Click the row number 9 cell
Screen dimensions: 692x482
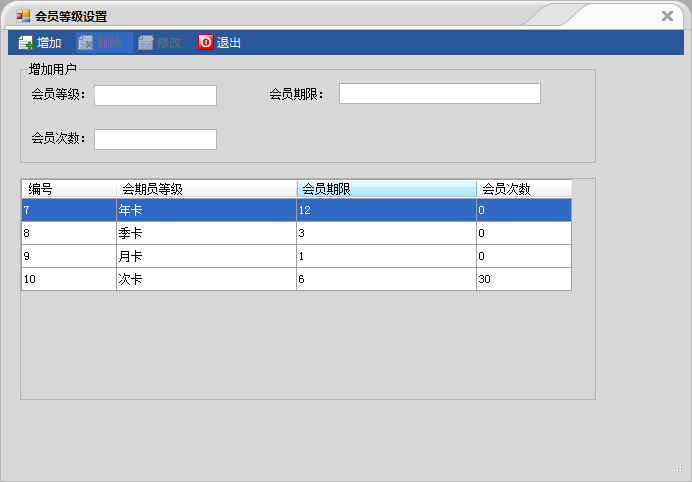tap(68, 256)
